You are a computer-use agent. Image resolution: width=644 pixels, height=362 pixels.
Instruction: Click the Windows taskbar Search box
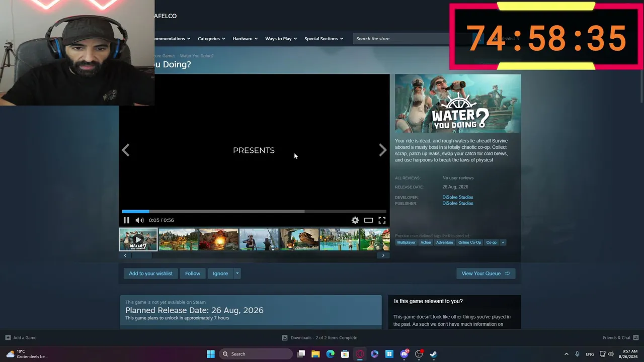pyautogui.click(x=256, y=354)
